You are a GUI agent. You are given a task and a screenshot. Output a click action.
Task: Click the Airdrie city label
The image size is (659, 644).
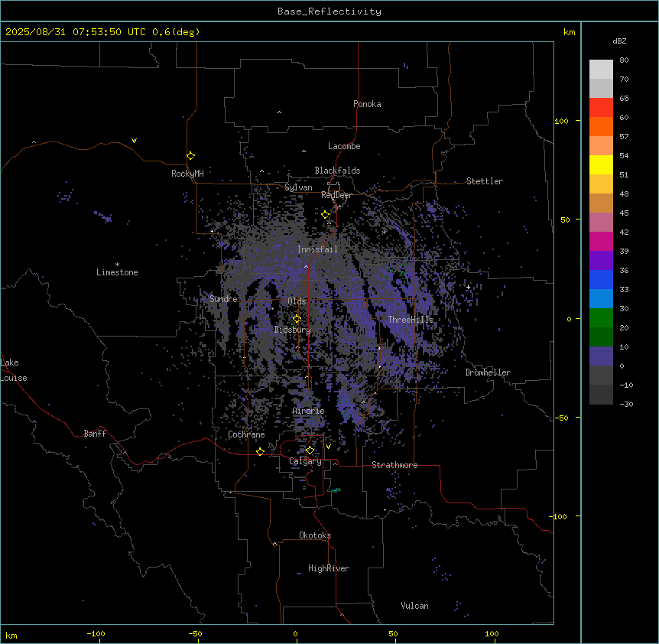309,411
